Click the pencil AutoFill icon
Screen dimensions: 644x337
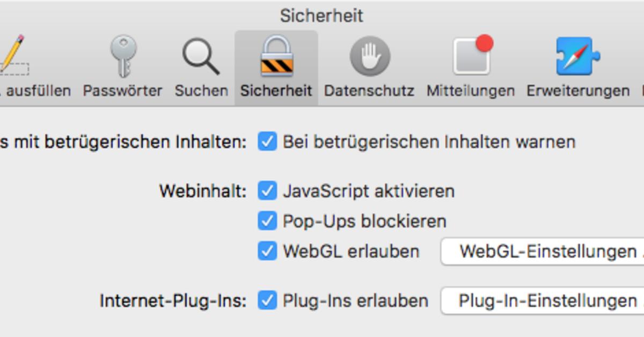pos(13,55)
